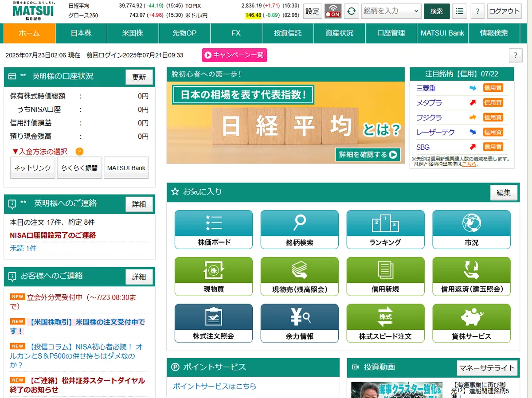Click the らくらく振替 deposit button
The height and width of the screenshot is (398, 532).
click(79, 168)
